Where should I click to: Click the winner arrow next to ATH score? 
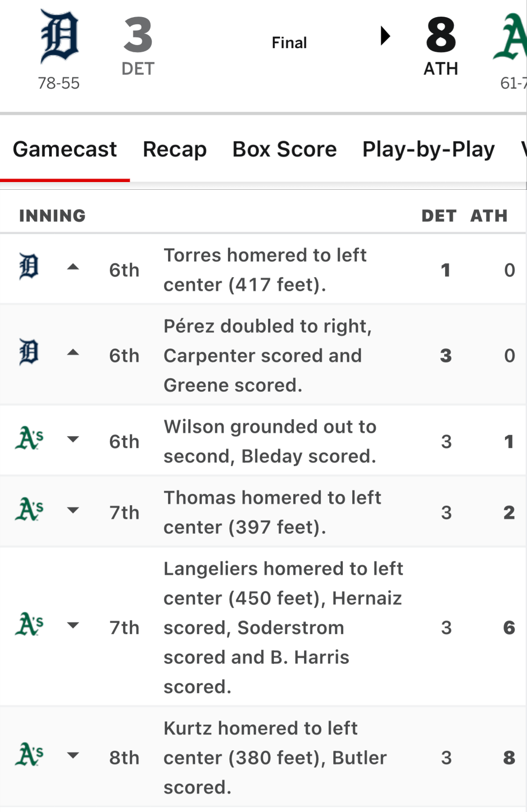[385, 36]
